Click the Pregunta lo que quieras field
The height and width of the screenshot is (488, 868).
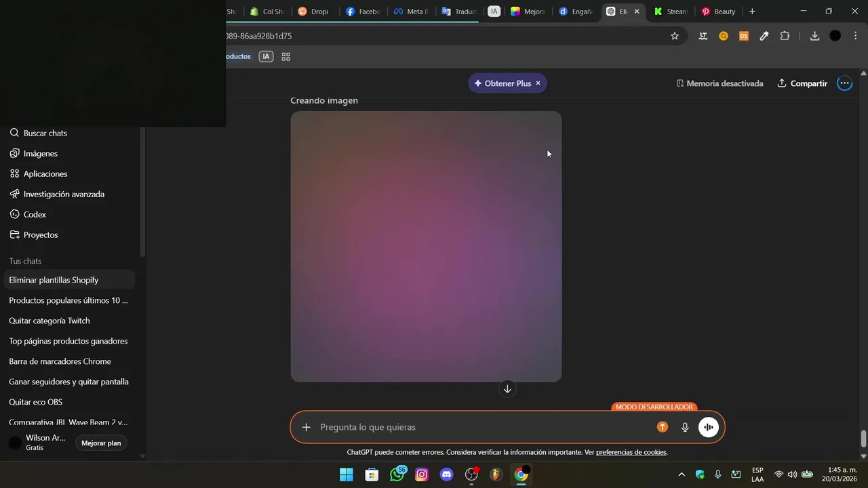pos(484,427)
